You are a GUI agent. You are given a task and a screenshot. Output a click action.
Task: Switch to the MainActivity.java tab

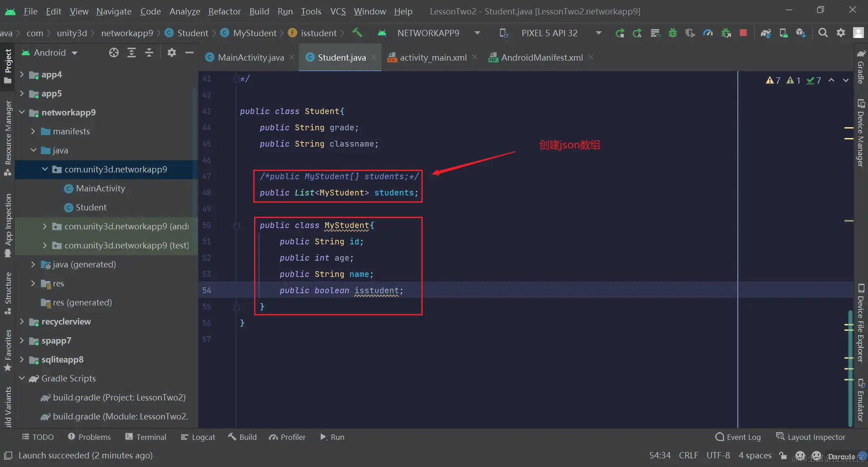[x=251, y=57]
